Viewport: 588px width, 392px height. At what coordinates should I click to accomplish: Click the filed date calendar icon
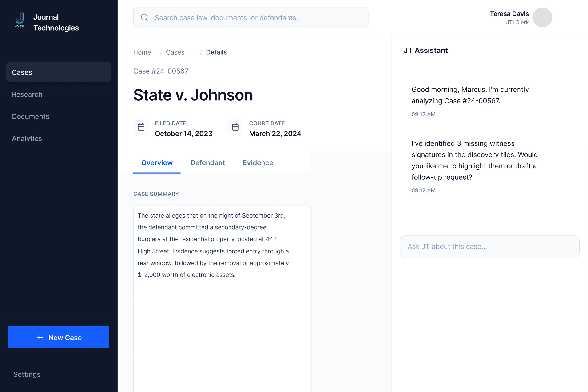141,127
